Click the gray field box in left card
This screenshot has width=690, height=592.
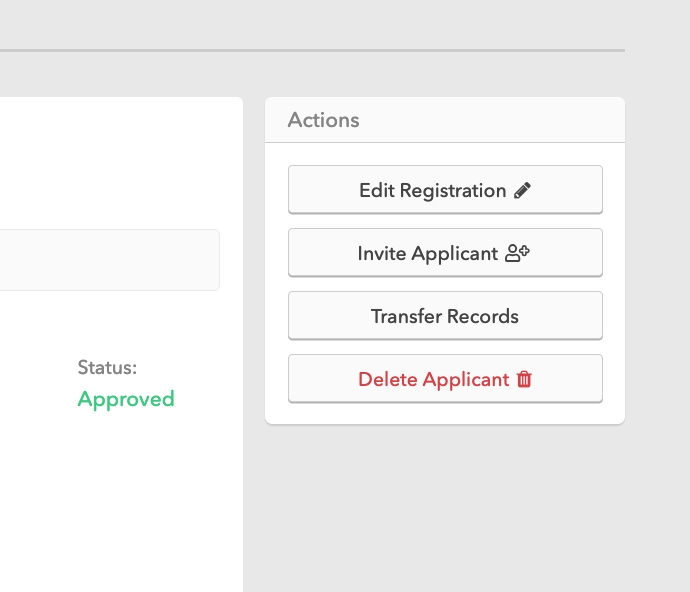tap(108, 260)
